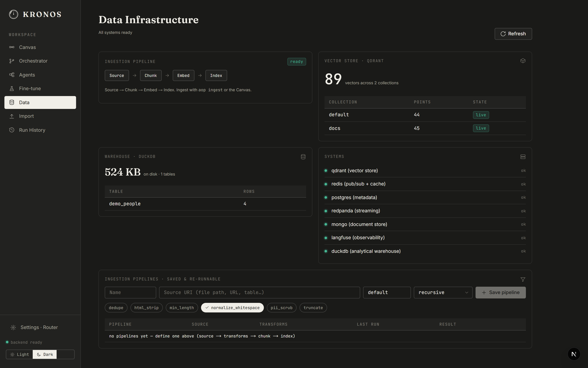Image resolution: width=588 pixels, height=368 pixels.
Task: Select the docs collection row
Action: pos(425,128)
